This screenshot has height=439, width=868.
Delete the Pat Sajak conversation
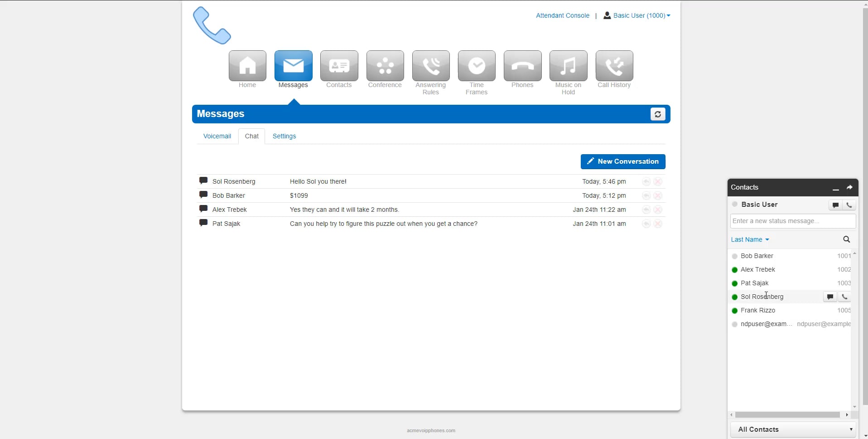click(658, 224)
